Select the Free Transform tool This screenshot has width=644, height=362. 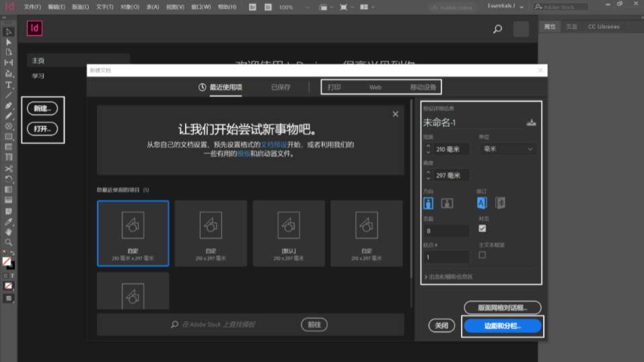[x=9, y=179]
